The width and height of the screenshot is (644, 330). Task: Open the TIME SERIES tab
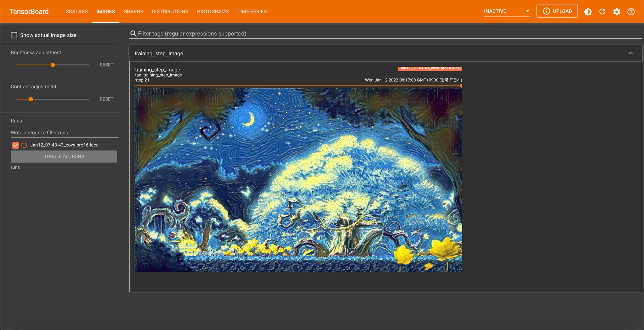click(252, 12)
